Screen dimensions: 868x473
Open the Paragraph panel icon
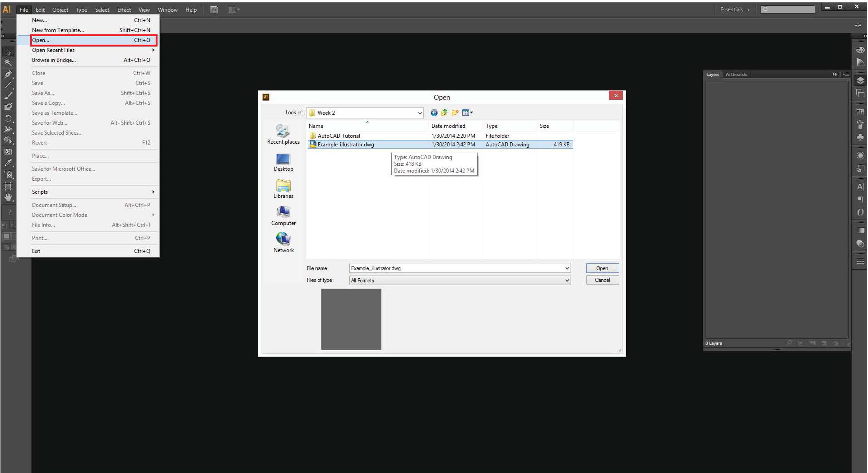[860, 199]
